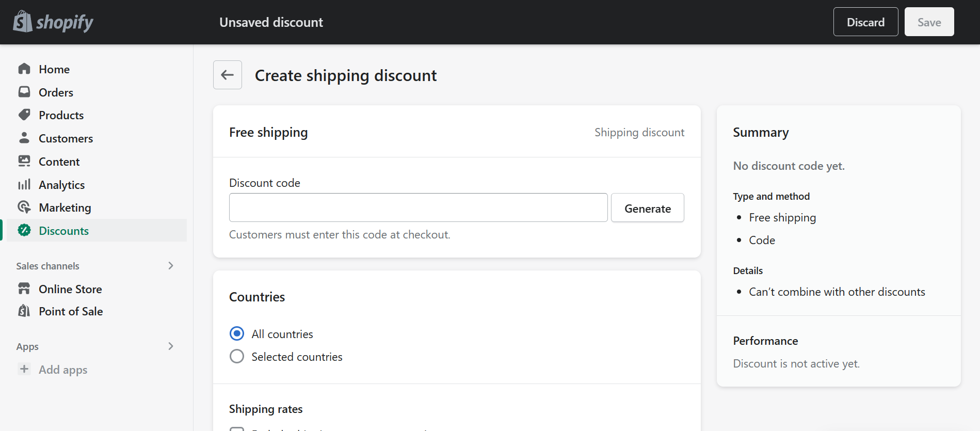980x431 pixels.
Task: Click the Generate code button
Action: point(648,207)
